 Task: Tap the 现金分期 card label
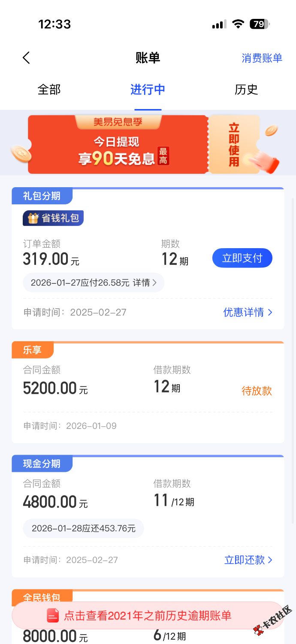tap(42, 464)
